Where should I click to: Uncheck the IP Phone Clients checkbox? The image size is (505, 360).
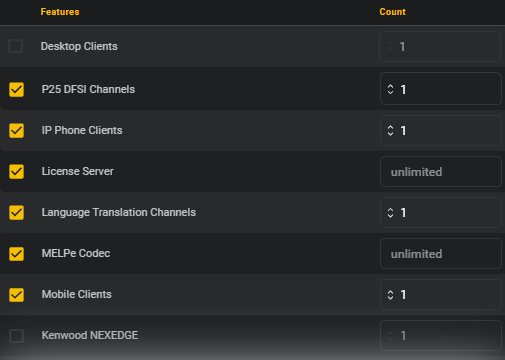click(x=16, y=130)
